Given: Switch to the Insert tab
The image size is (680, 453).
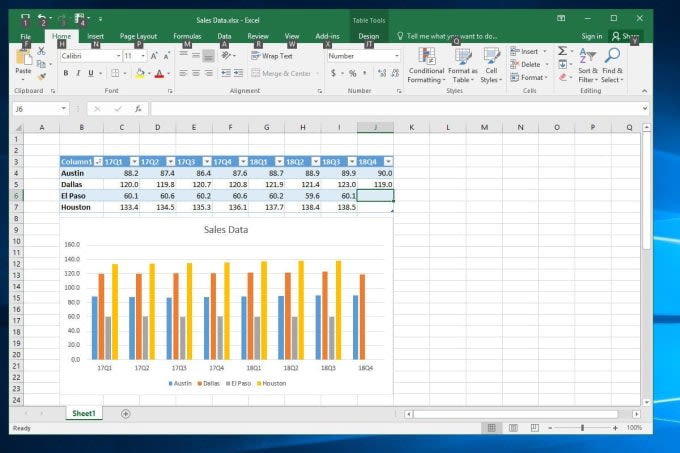Looking at the screenshot, I should tap(95, 36).
